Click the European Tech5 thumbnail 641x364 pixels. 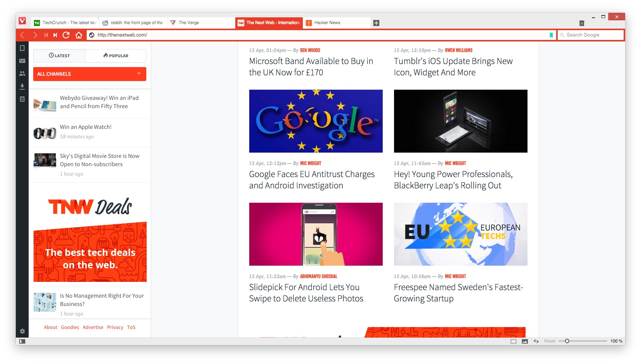[461, 234]
